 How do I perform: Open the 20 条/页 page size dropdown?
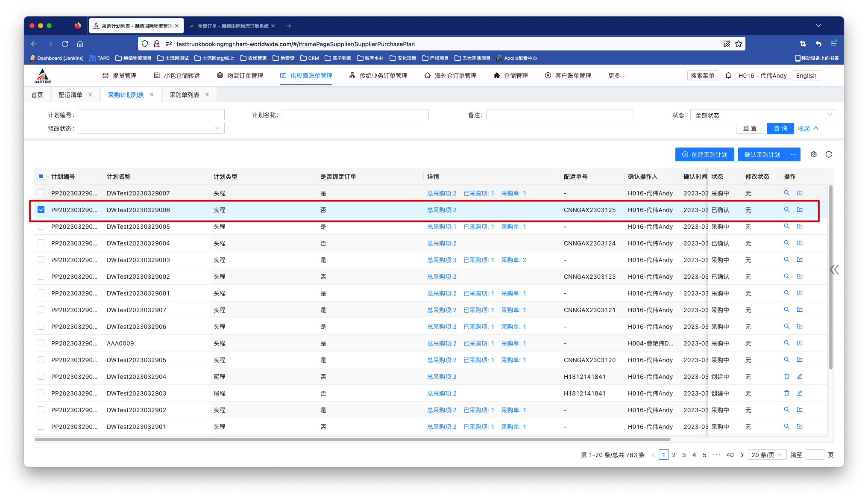coord(767,455)
